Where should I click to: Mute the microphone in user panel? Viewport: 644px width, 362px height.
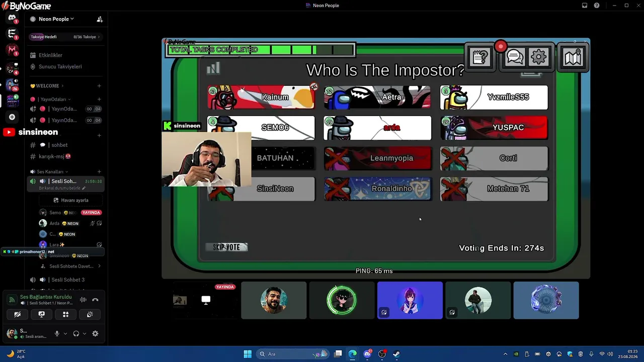tap(57, 334)
